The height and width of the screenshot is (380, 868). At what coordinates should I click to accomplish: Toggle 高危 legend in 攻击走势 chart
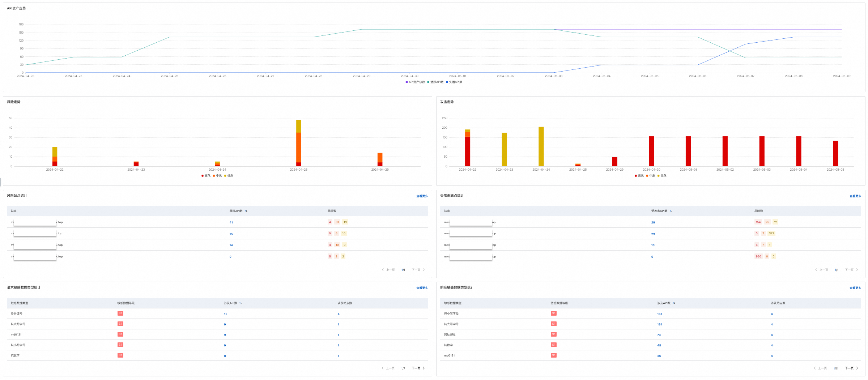(639, 176)
